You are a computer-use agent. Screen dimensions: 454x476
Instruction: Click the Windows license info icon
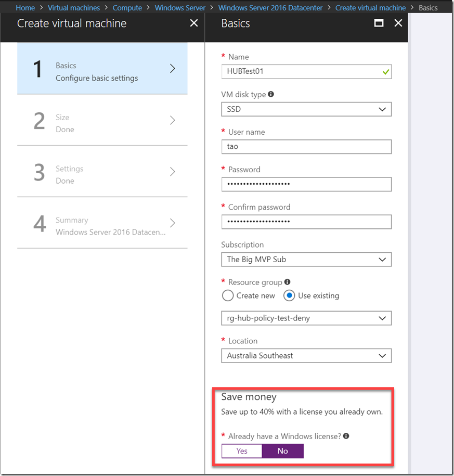coord(346,436)
